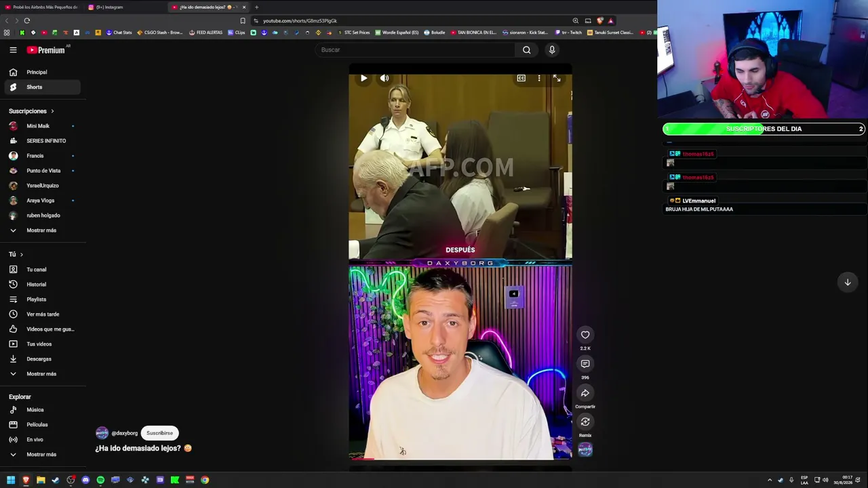868x488 pixels.
Task: Go to the next Short with down arrow
Action: (x=848, y=282)
